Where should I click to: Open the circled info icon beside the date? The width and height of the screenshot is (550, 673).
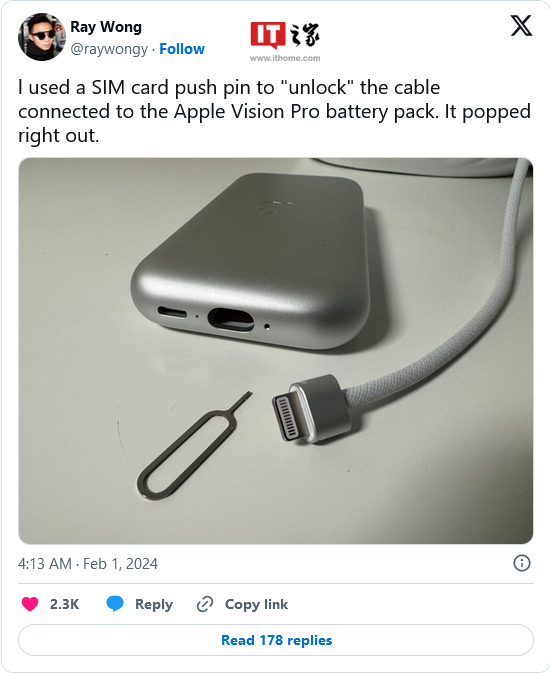[x=522, y=563]
